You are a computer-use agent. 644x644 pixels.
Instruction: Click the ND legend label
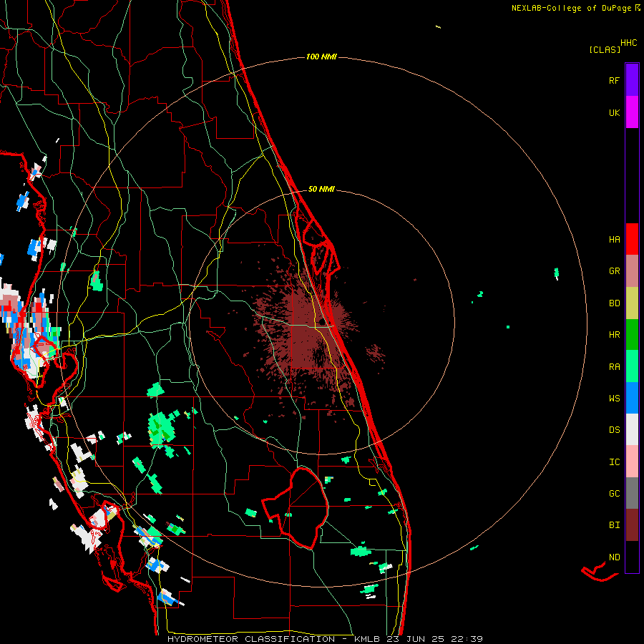614,557
